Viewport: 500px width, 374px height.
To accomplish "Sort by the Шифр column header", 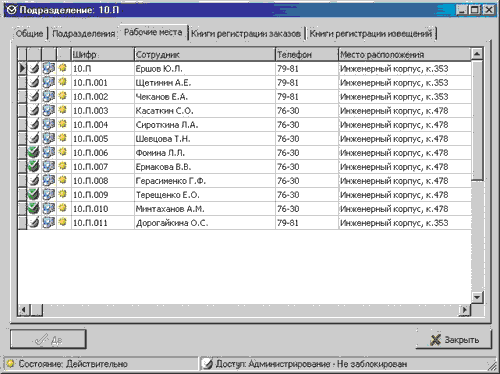I will click(103, 54).
